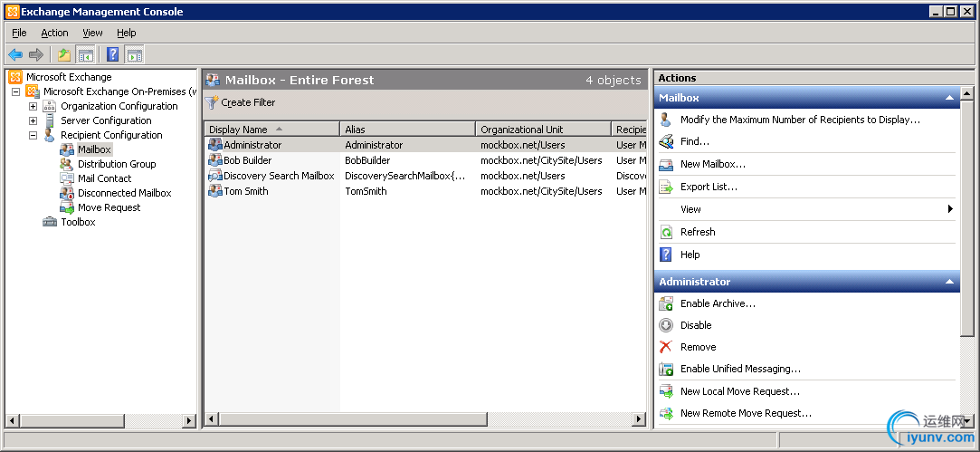Click the Distribution Group icon in tree
The image size is (980, 452).
67,164
